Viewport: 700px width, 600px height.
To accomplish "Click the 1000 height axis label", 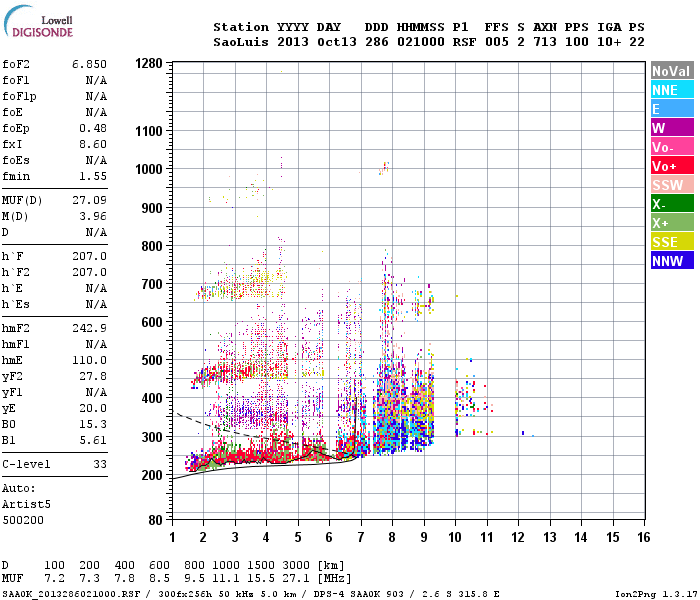I will pos(149,169).
